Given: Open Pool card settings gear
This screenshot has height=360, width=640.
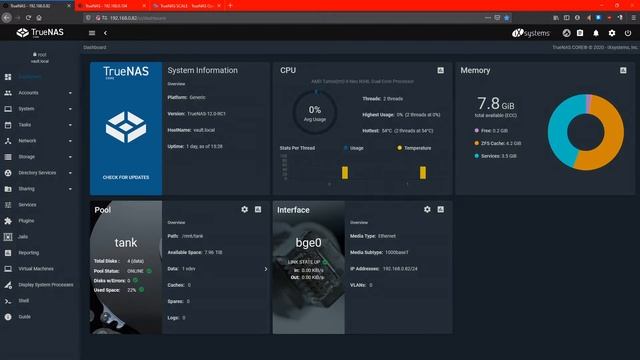Looking at the screenshot, I should (244, 209).
